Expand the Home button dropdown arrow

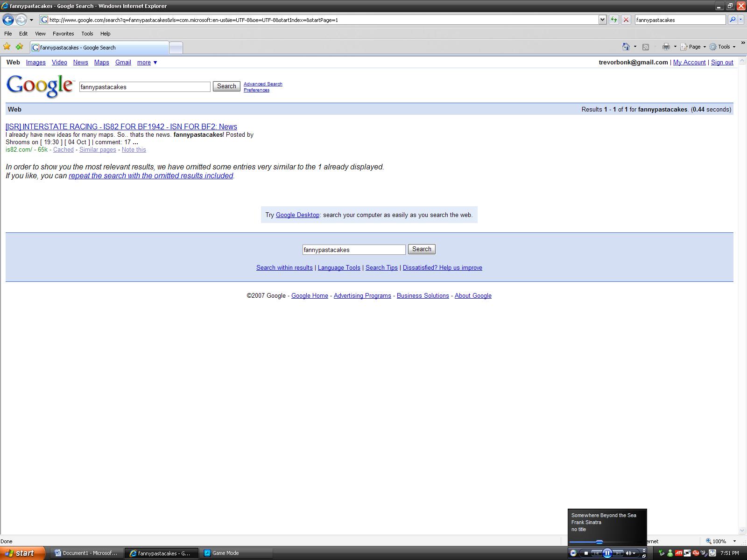[x=635, y=47]
